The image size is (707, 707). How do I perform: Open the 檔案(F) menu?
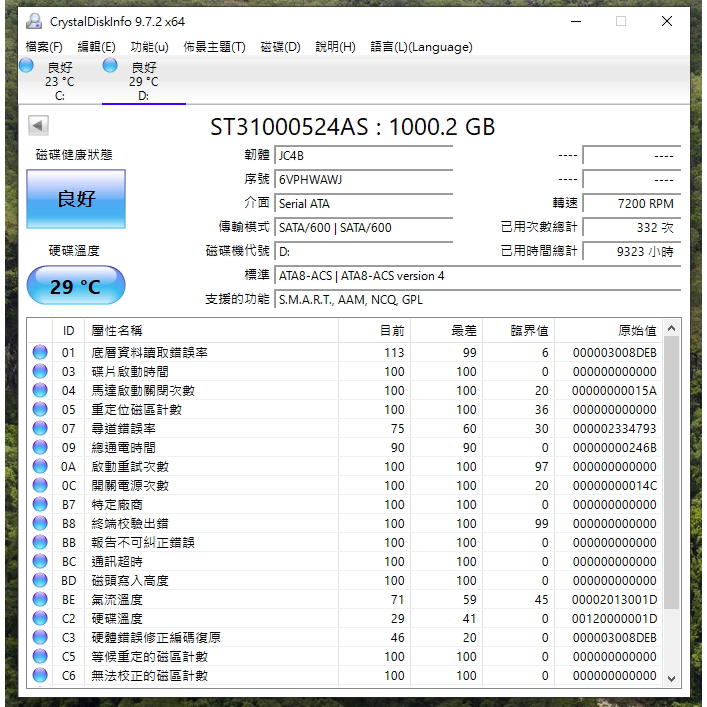44,47
